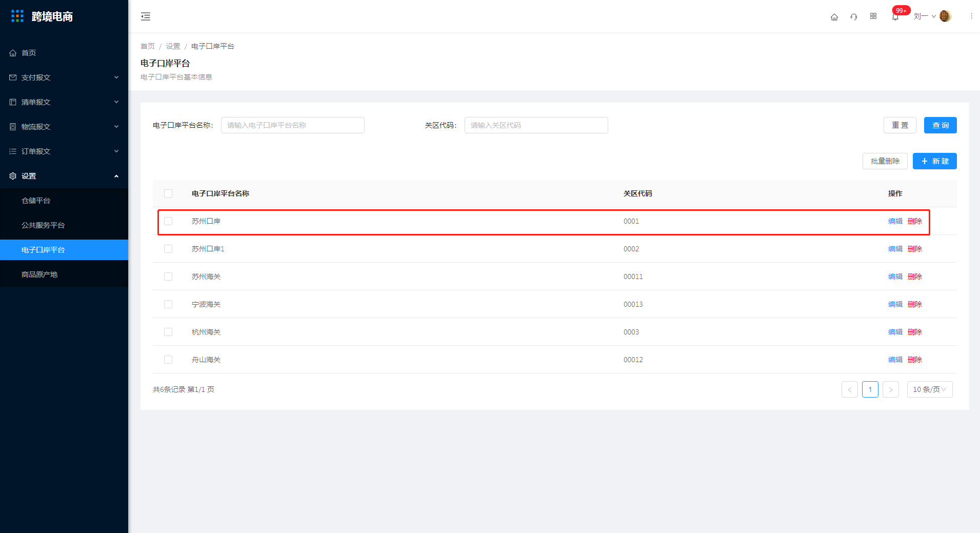Delete the 苏州海关 row
Screen dimensions: 980x533
click(915, 277)
